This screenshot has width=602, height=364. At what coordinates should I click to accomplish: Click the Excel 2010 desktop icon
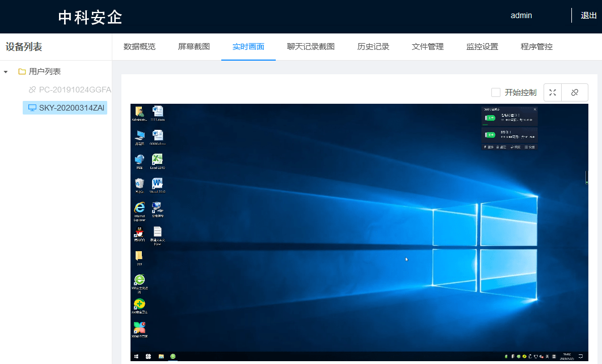click(x=157, y=162)
